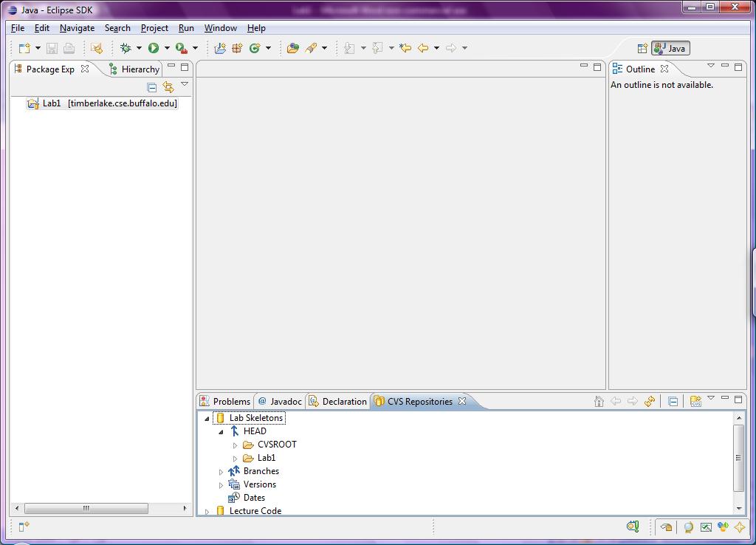This screenshot has height=545, width=756.
Task: Click the Open Type icon
Action: [293, 48]
